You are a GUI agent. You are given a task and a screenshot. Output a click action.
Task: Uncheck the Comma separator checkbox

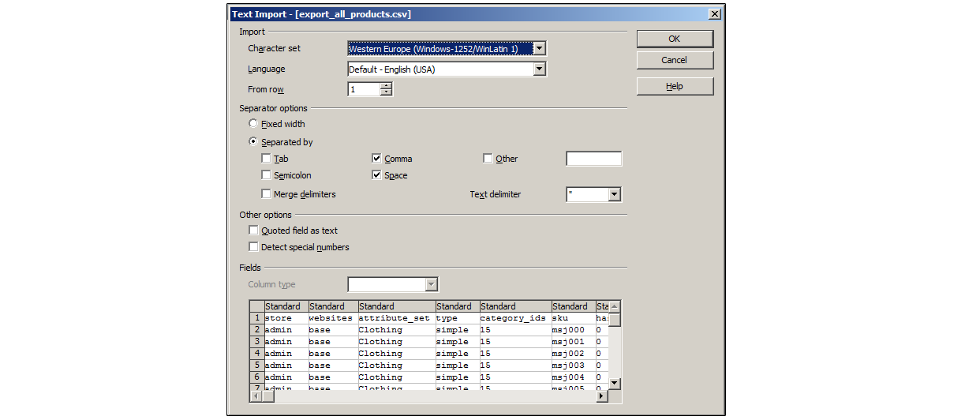376,159
